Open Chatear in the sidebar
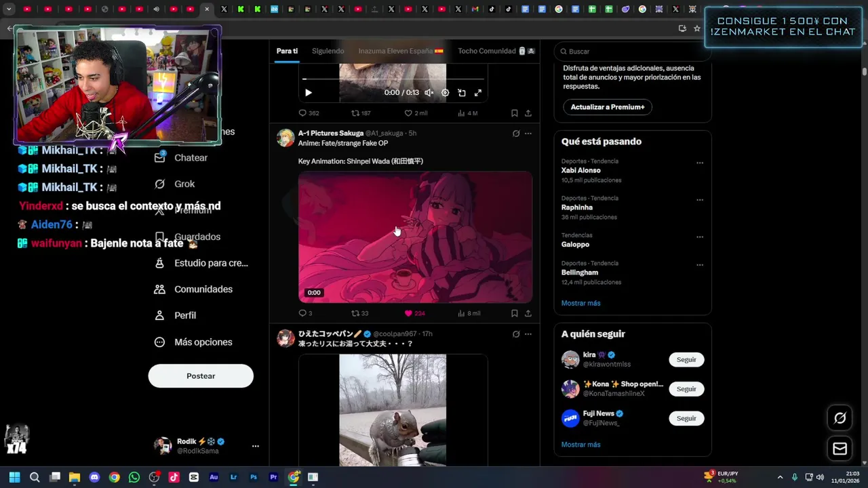 (181, 157)
